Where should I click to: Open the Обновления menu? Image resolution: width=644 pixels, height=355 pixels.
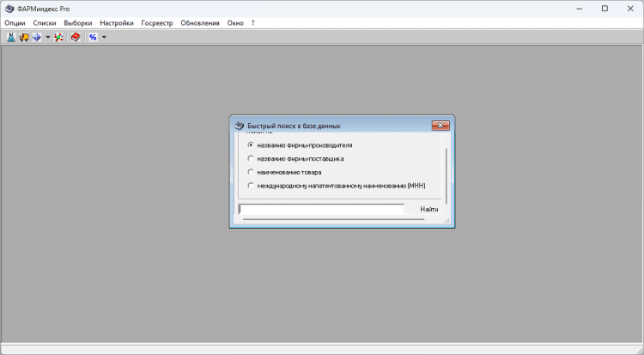click(x=200, y=23)
